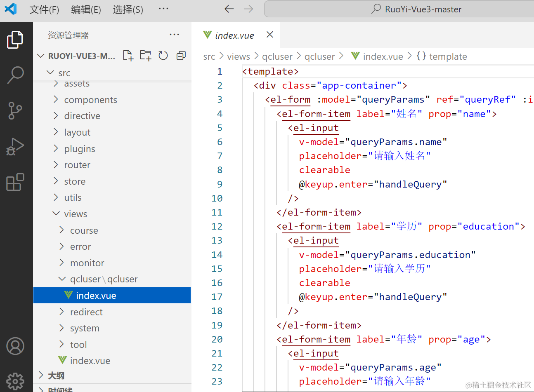Click the New Folder icon in explorer
The height and width of the screenshot is (392, 534).
coord(145,56)
